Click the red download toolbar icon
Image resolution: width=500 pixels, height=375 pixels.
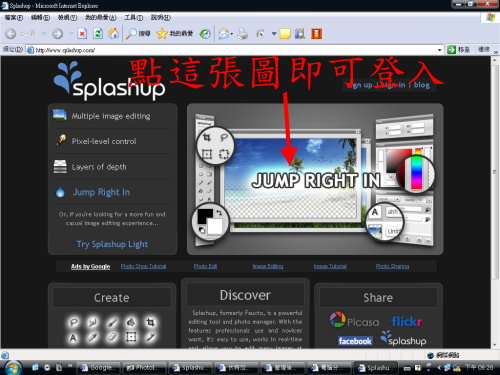(x=316, y=34)
